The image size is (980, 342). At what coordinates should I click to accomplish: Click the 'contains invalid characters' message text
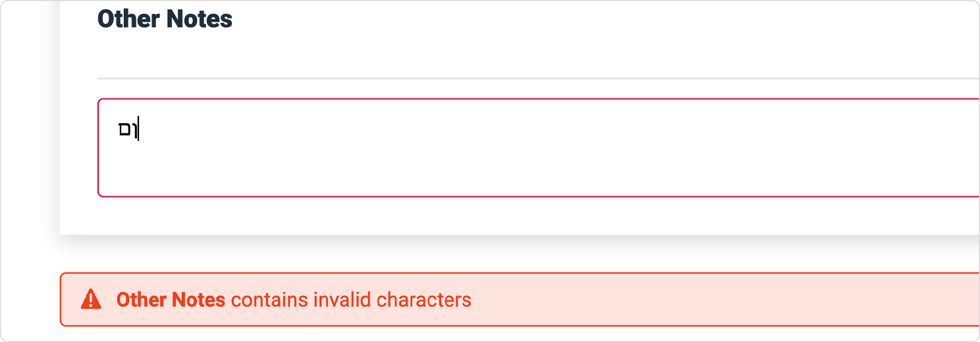351,300
